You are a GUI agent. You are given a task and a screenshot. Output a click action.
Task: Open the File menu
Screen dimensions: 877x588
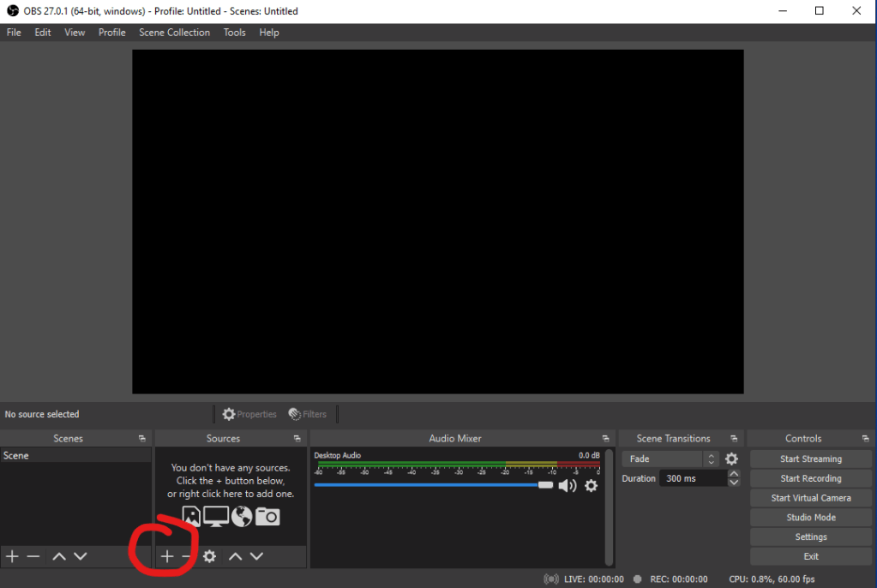[14, 33]
